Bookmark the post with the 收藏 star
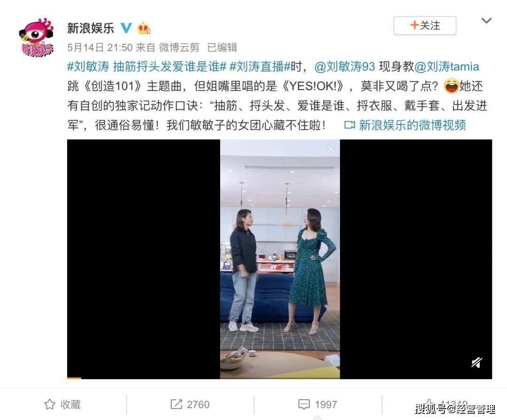 point(62,404)
